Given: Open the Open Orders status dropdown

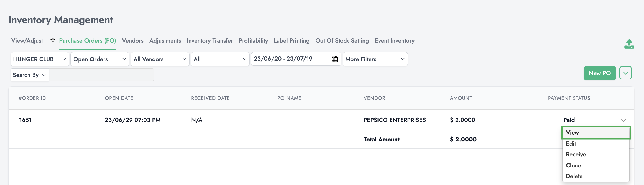Looking at the screenshot, I should [x=100, y=59].
